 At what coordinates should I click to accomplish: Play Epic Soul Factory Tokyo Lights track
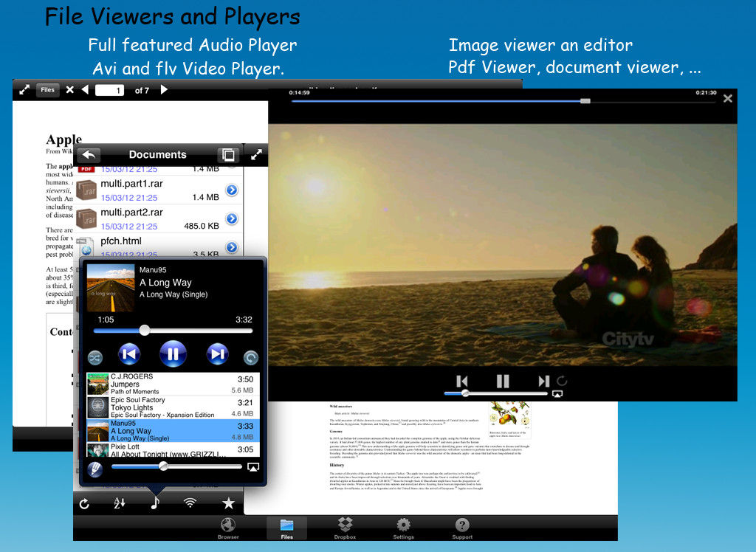tap(173, 407)
